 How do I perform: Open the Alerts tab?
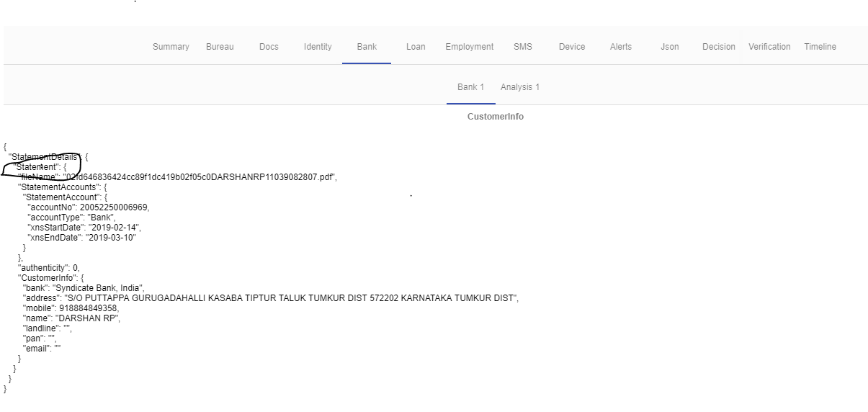tap(621, 47)
